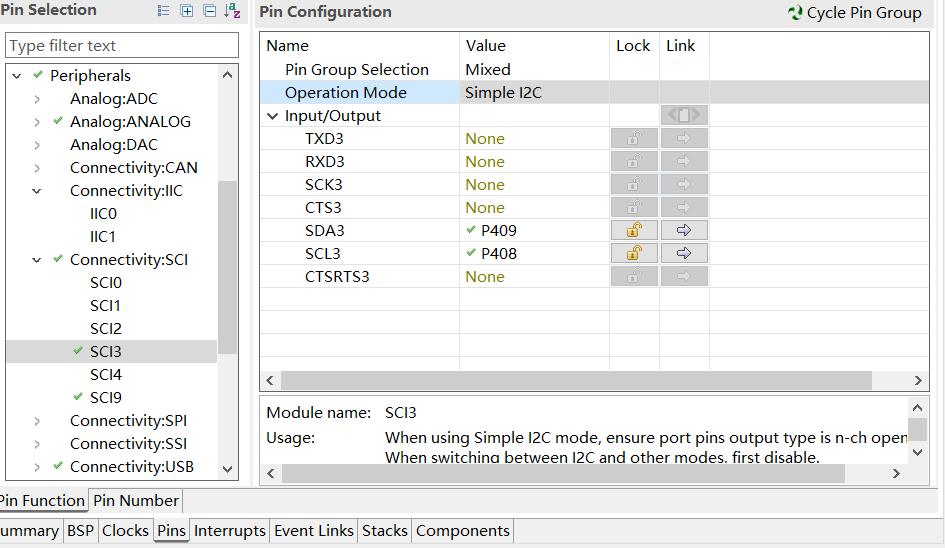
Task: Click the link arrow in TXD3 row
Action: [x=684, y=139]
